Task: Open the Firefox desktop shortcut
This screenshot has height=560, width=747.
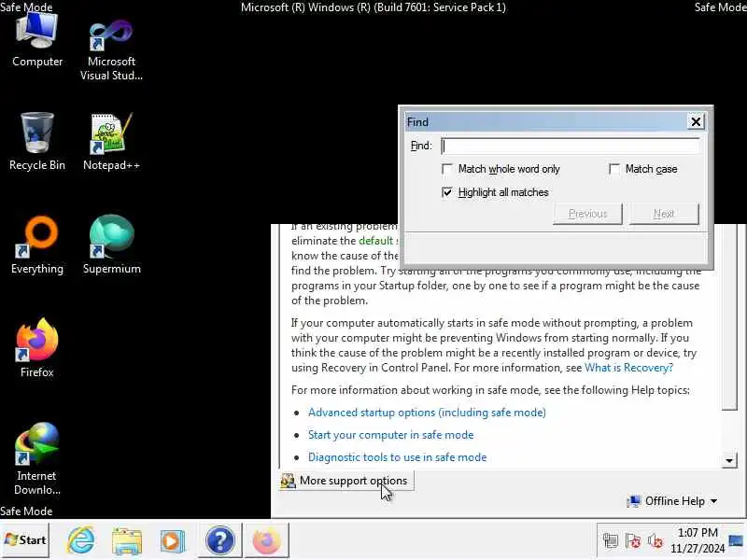Action: [x=37, y=348]
